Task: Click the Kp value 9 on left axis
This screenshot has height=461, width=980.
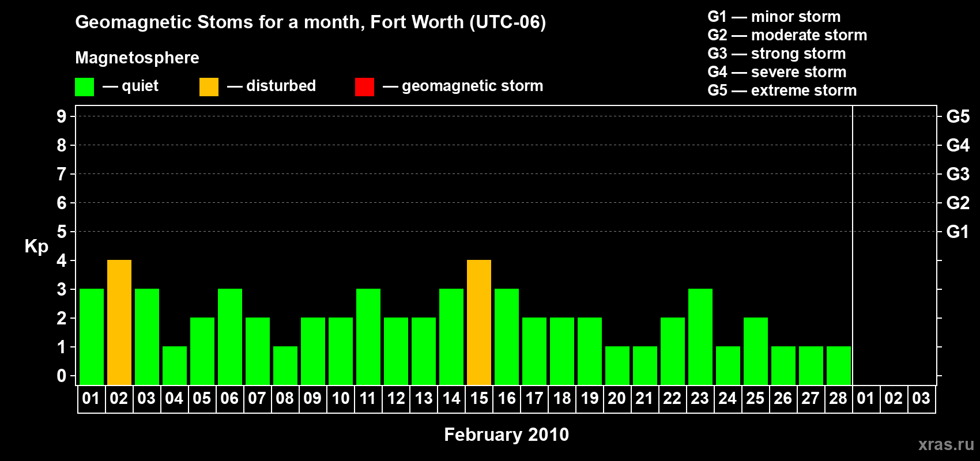Action: tap(62, 116)
